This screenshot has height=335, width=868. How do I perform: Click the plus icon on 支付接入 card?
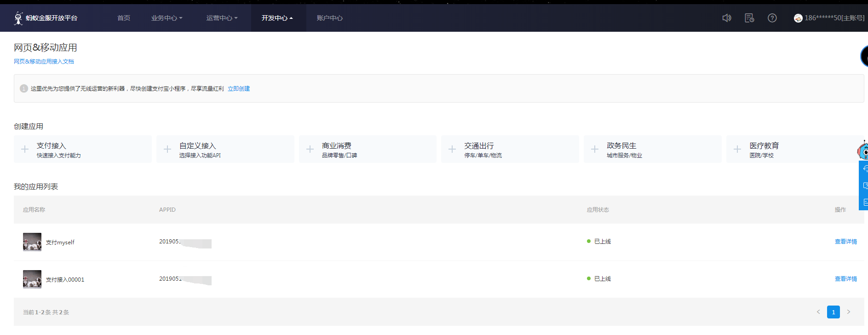click(x=25, y=149)
